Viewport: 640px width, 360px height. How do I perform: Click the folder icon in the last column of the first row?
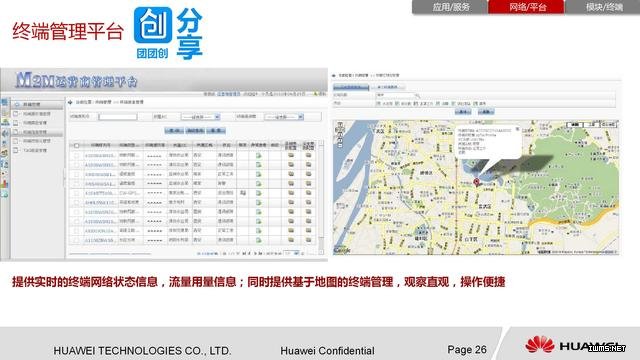[309, 155]
